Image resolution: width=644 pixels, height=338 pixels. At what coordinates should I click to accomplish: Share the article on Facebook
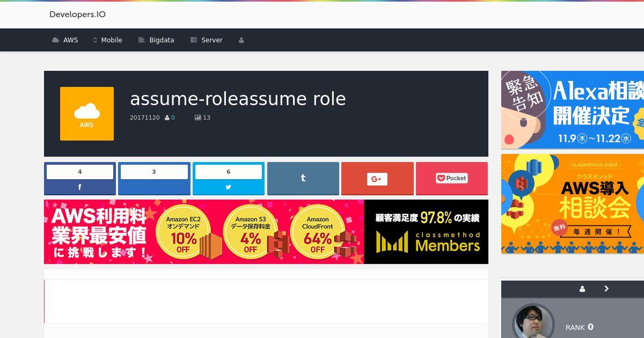[x=80, y=179]
